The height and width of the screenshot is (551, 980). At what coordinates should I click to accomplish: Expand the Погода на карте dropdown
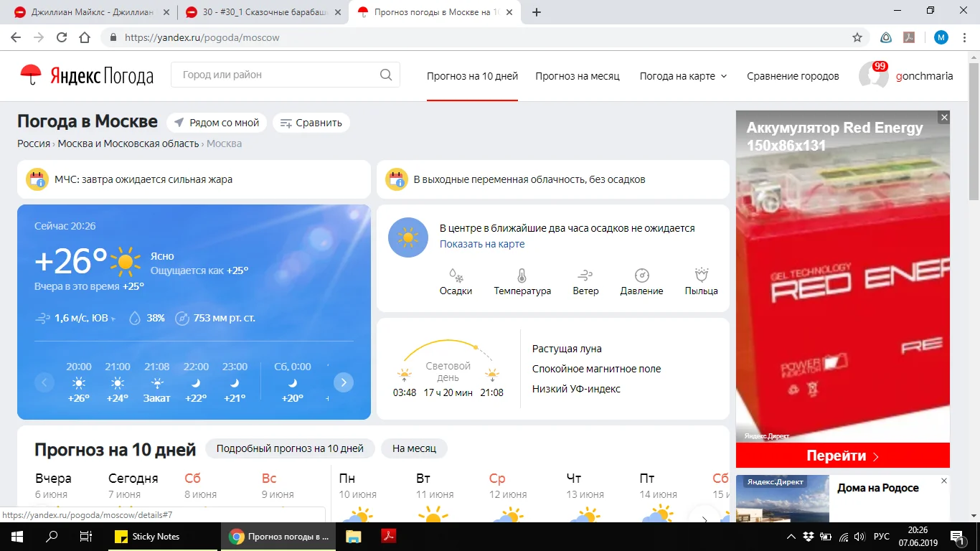click(x=683, y=76)
